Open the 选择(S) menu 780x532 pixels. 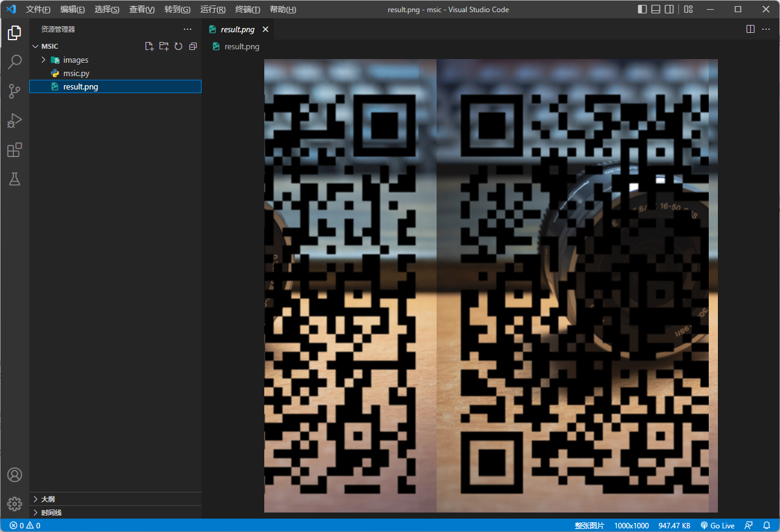click(x=107, y=9)
